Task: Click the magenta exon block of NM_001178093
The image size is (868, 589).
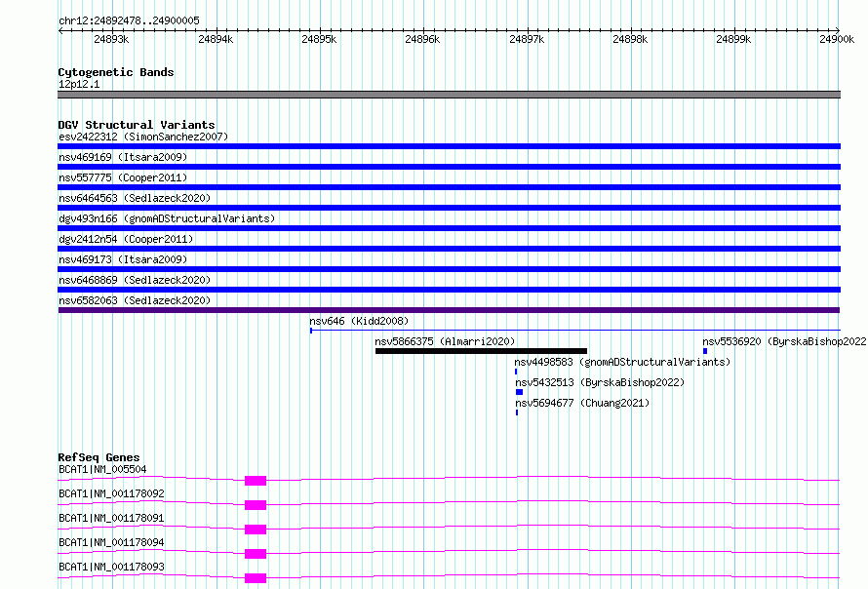Action: click(x=256, y=578)
